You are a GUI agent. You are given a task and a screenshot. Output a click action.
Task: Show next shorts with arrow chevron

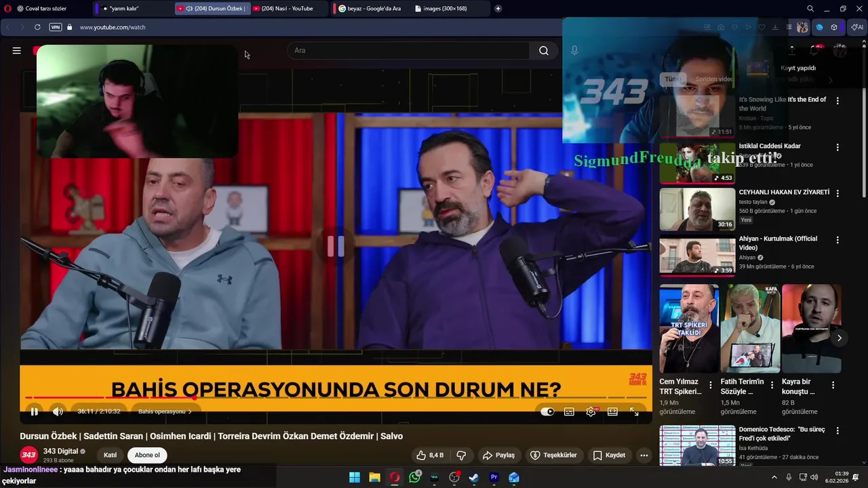840,338
